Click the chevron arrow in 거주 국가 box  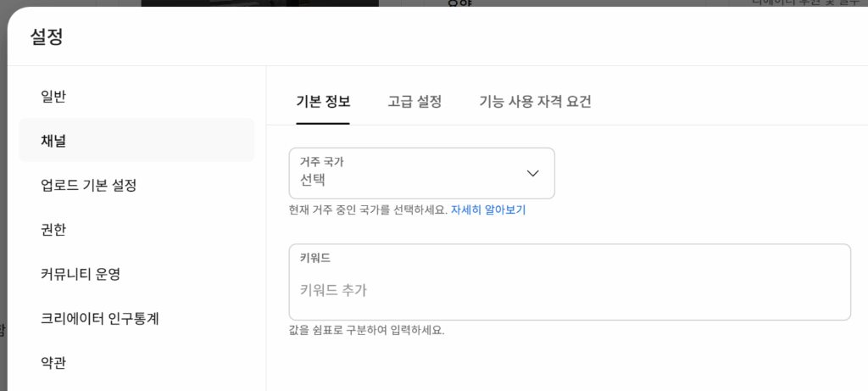coord(532,173)
